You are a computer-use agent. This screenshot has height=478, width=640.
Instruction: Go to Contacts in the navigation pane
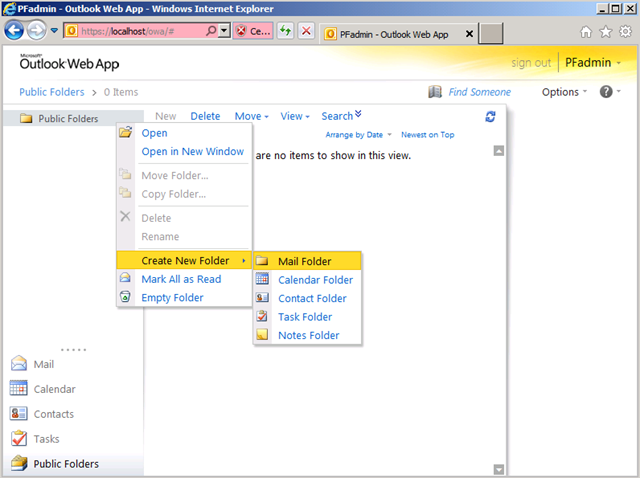(x=42, y=414)
